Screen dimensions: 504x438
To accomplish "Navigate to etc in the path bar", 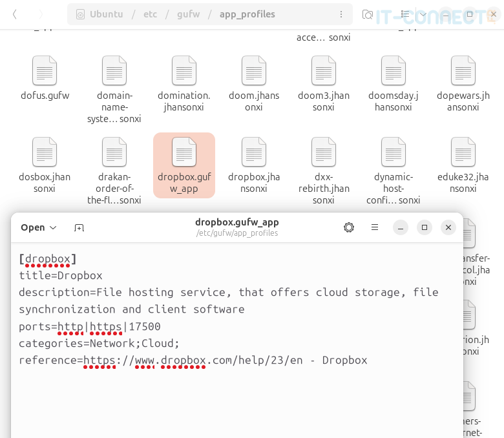I will [x=150, y=14].
